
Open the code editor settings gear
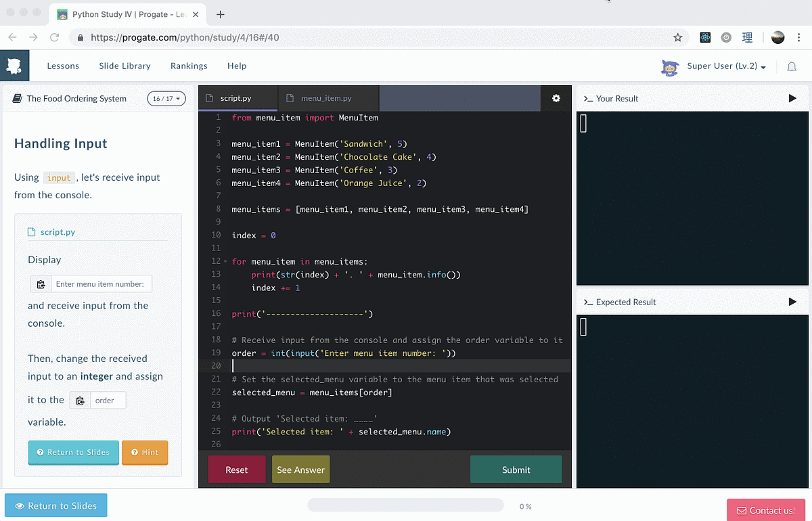pos(556,98)
